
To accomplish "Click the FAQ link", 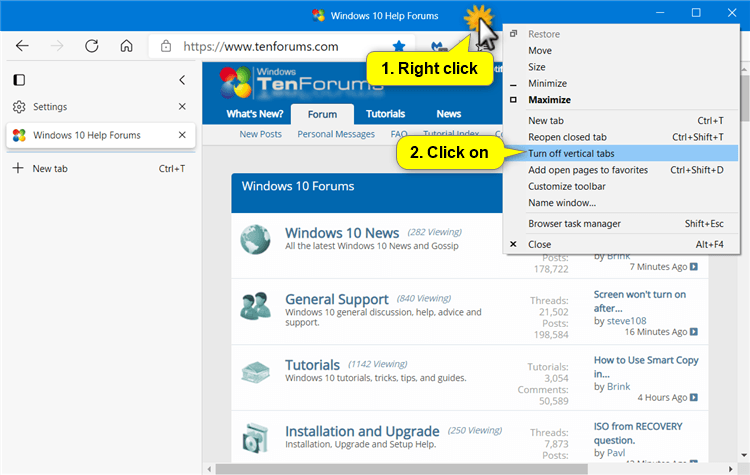I will [399, 134].
